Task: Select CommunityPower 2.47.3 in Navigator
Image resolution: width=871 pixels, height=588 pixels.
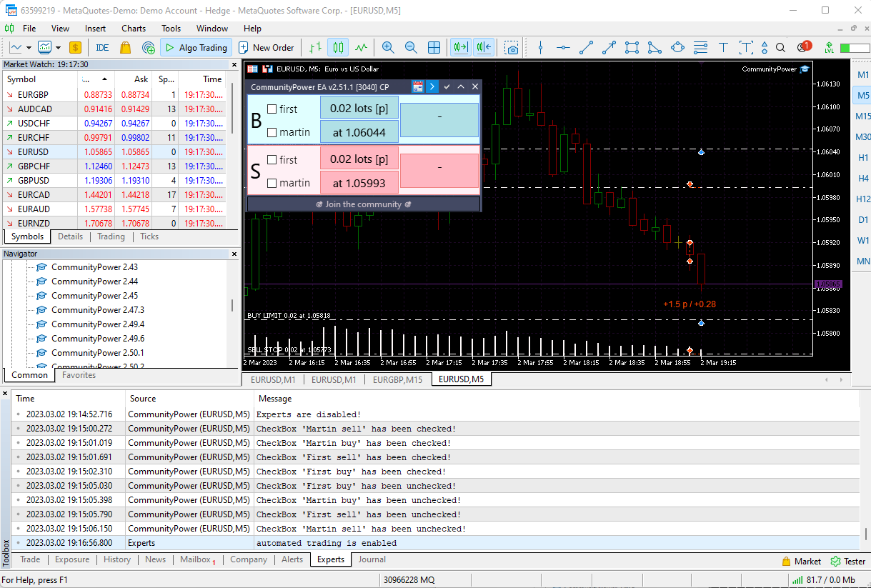Action: pos(97,310)
